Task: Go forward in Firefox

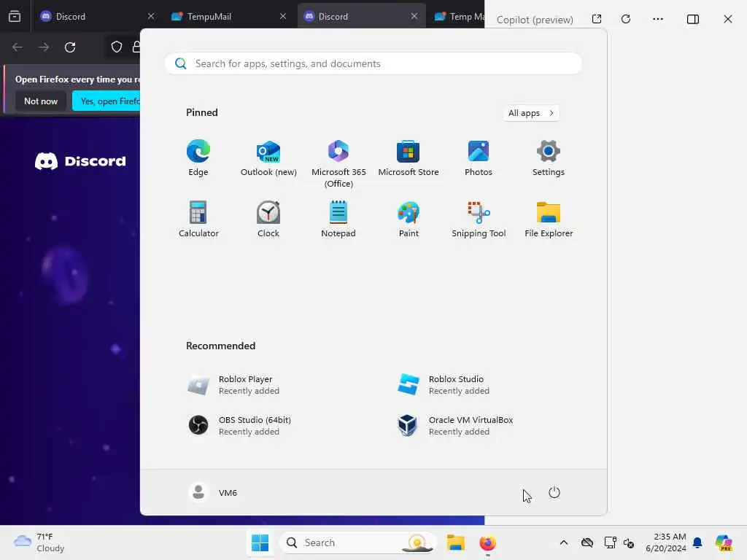Action: pyautogui.click(x=43, y=47)
